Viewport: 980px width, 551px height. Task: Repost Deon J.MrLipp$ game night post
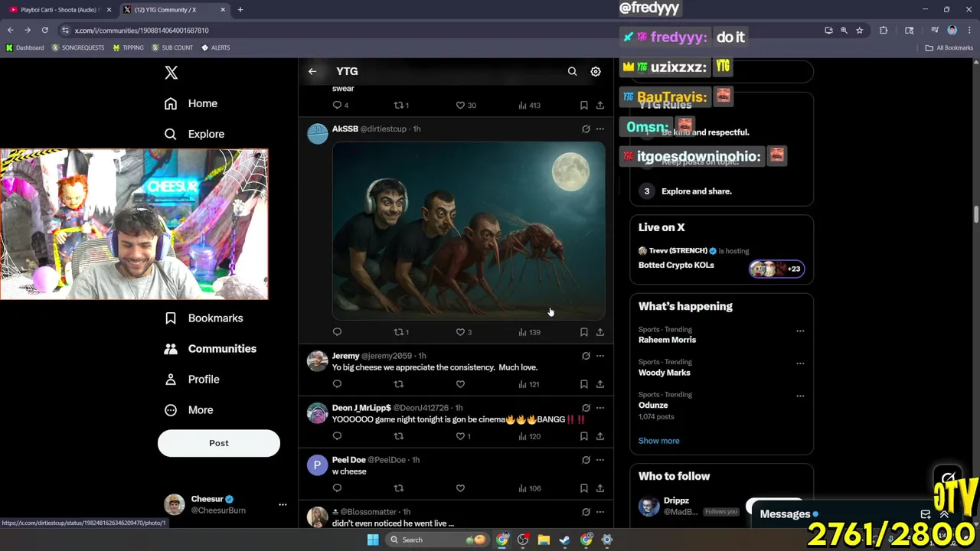tap(398, 435)
